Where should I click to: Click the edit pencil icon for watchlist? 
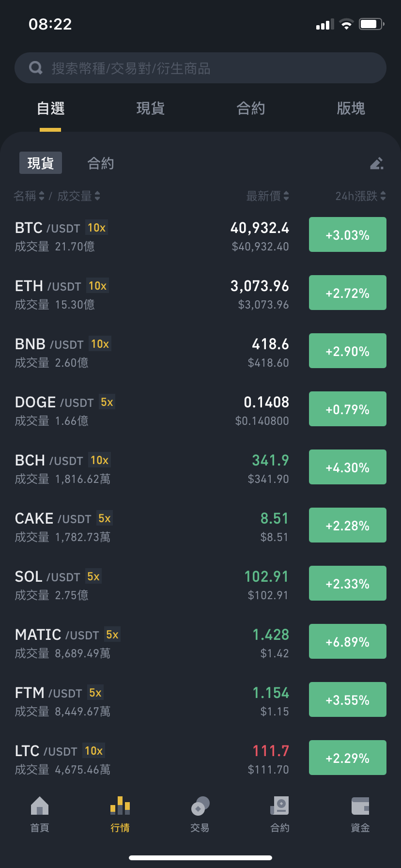pos(377,163)
